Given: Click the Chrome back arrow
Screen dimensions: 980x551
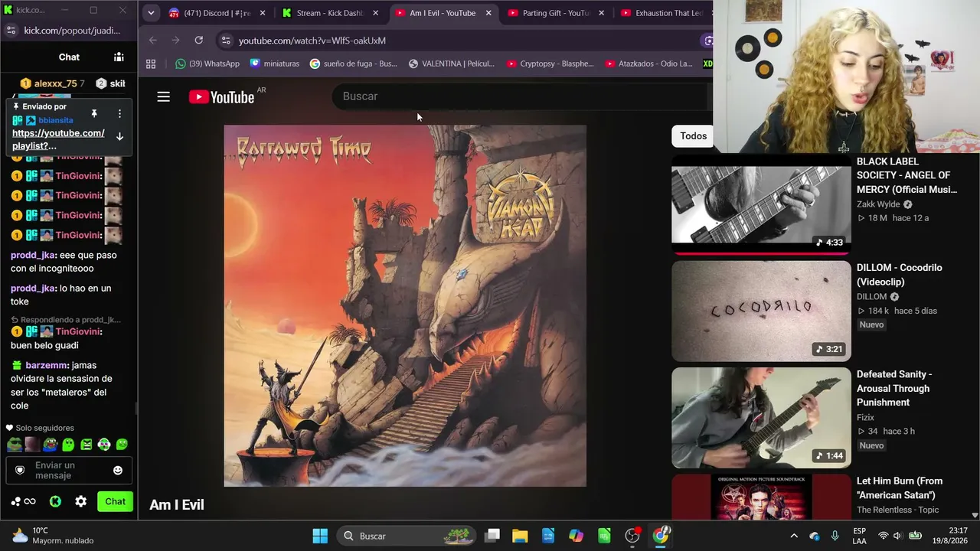Looking at the screenshot, I should point(153,41).
